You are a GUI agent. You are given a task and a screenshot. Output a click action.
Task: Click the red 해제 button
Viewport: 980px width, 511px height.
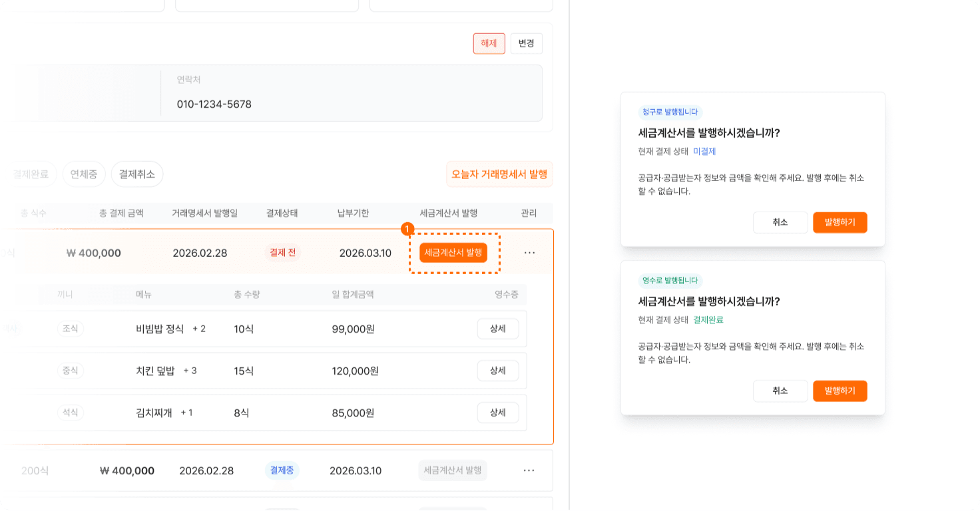tap(489, 43)
